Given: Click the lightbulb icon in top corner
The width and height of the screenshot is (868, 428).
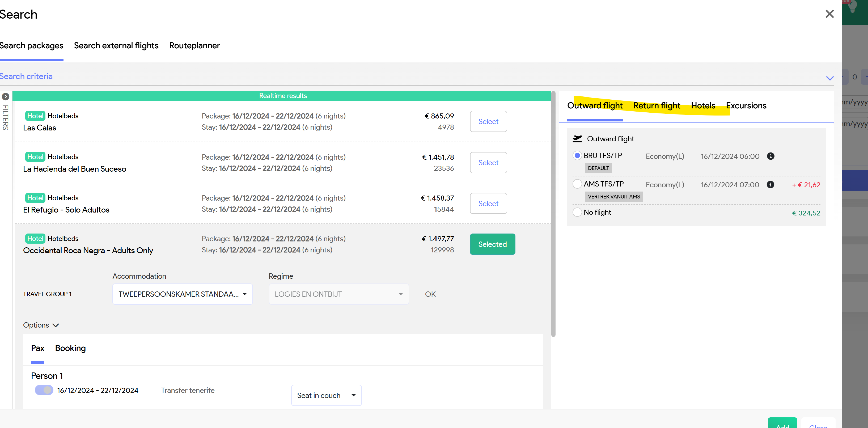Looking at the screenshot, I should click(853, 7).
